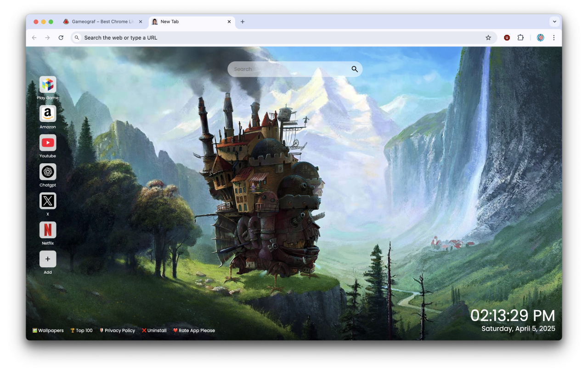Click inside the wallpaper Search field
Image resolution: width=588 pixels, height=368 pixels.
point(285,69)
